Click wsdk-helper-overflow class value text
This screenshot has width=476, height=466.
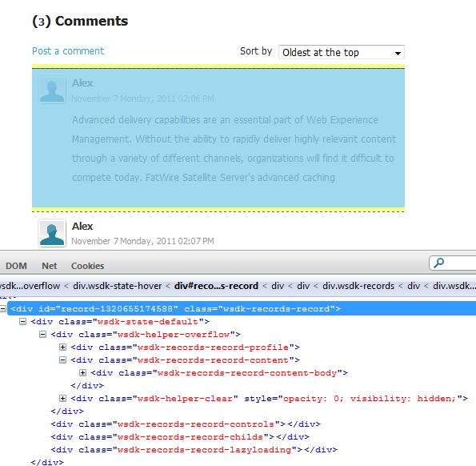(x=174, y=335)
